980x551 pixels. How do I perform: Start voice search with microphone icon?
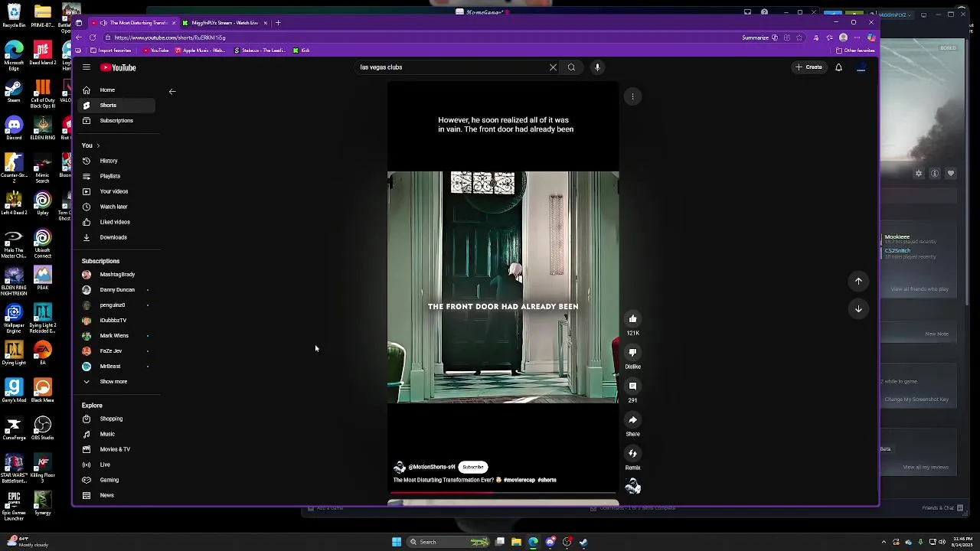(x=597, y=67)
